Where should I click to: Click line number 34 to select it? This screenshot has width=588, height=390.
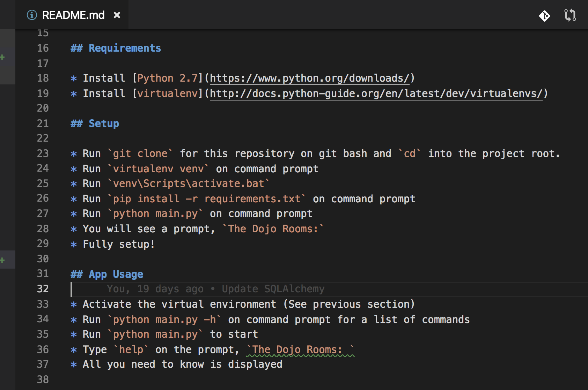pos(42,319)
